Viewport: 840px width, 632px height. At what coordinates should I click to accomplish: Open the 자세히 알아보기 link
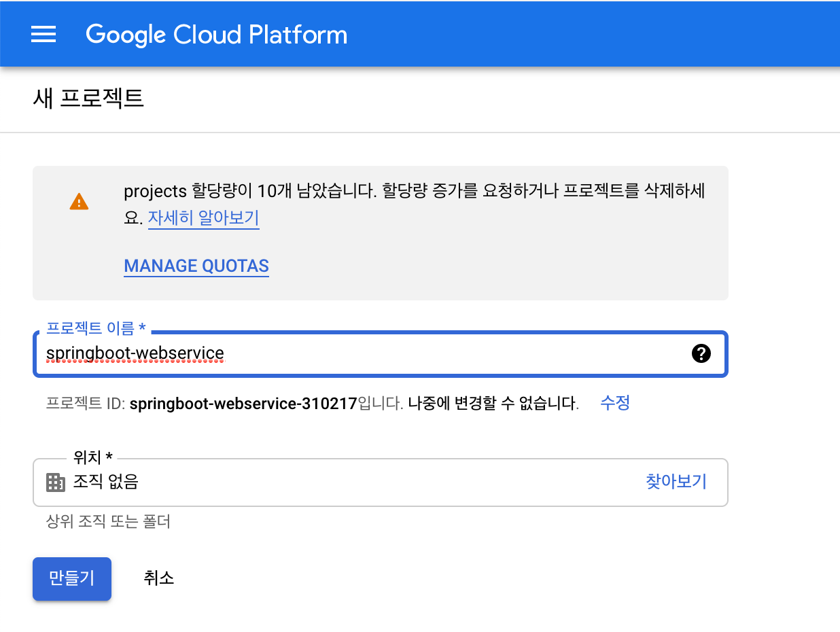pos(204,218)
